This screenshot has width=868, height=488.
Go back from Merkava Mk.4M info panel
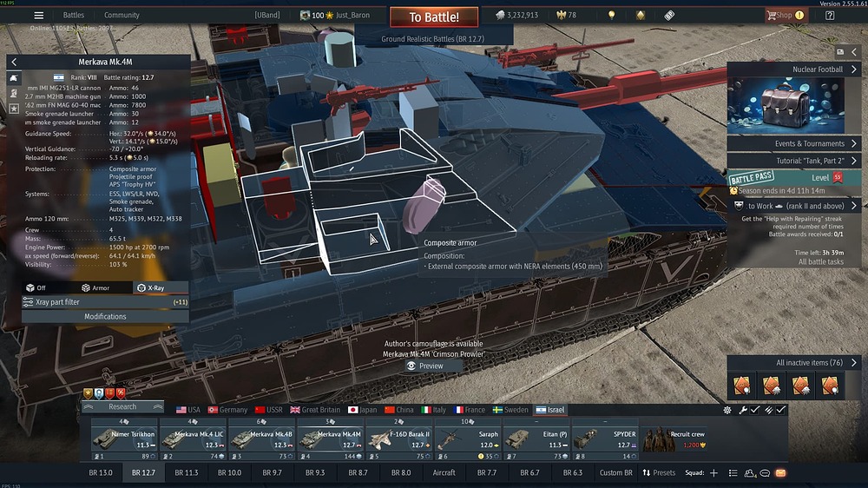coord(15,62)
